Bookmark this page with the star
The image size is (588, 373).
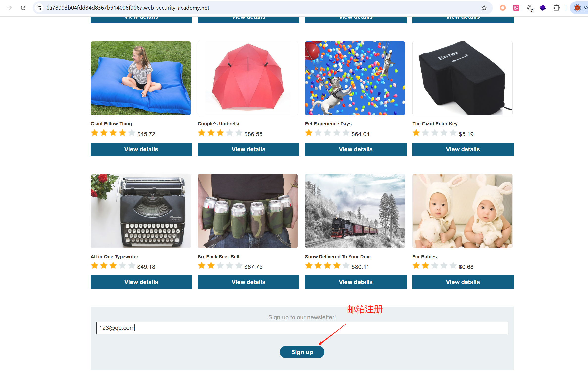click(x=484, y=8)
